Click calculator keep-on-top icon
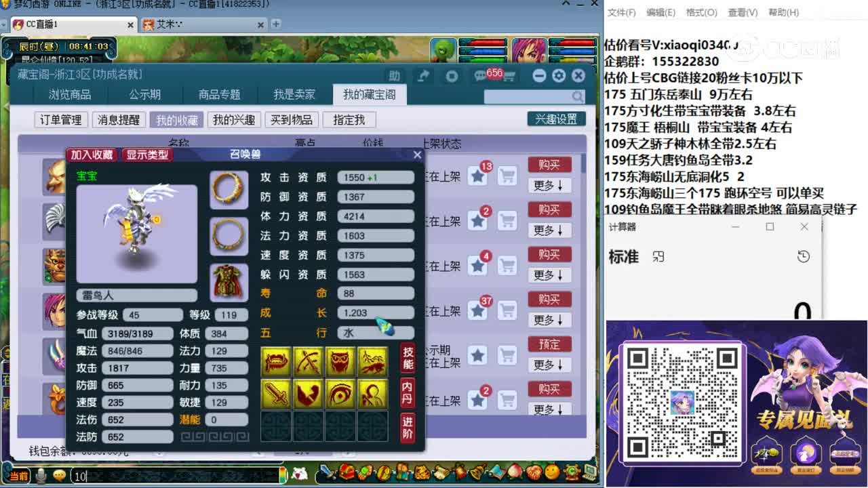868x488 pixels. [658, 256]
